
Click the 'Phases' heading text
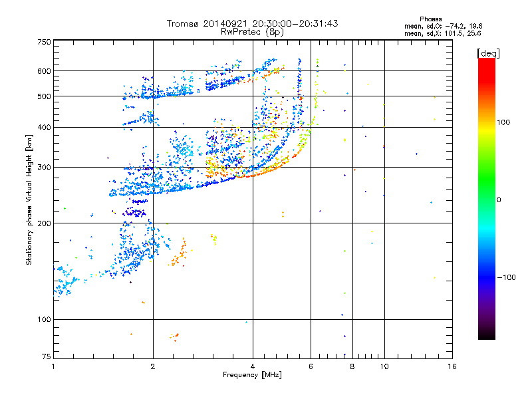[430, 19]
